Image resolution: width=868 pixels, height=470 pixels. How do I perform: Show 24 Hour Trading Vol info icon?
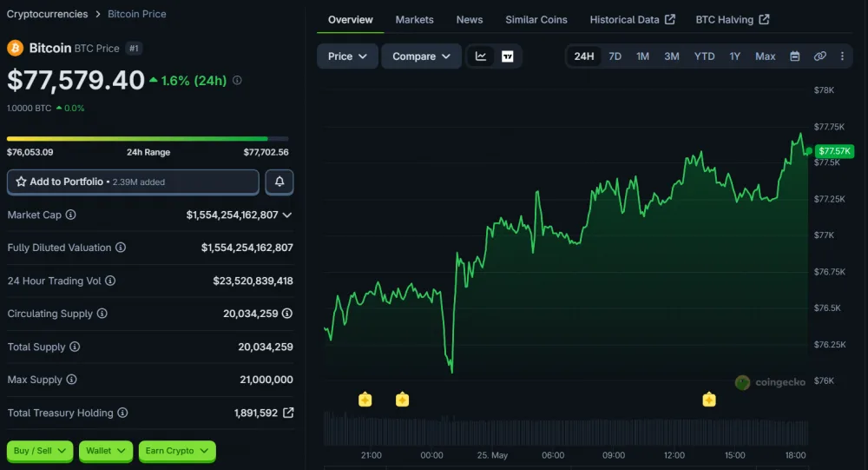110,281
